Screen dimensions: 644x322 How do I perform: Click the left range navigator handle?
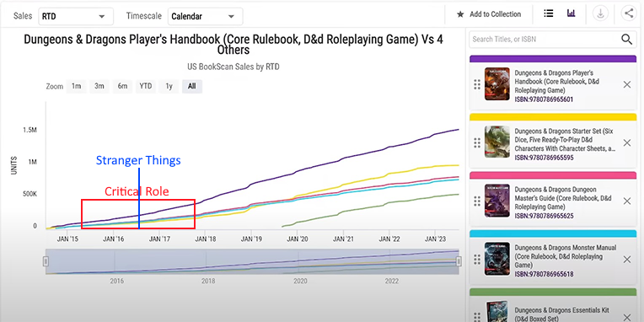coord(46,261)
